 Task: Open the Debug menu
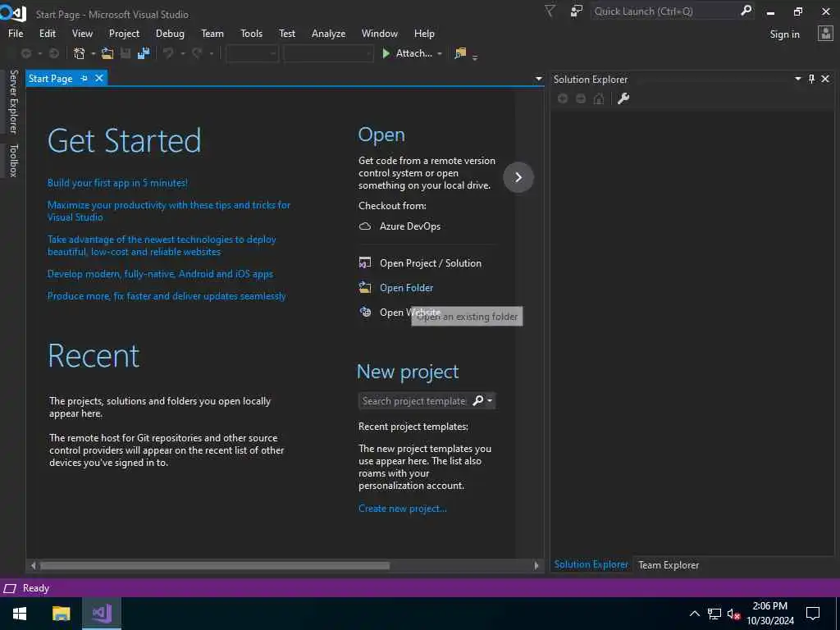(170, 33)
